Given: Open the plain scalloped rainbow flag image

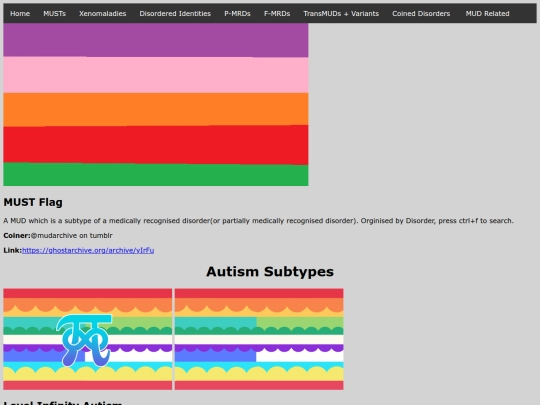Looking at the screenshot, I should (x=259, y=339).
